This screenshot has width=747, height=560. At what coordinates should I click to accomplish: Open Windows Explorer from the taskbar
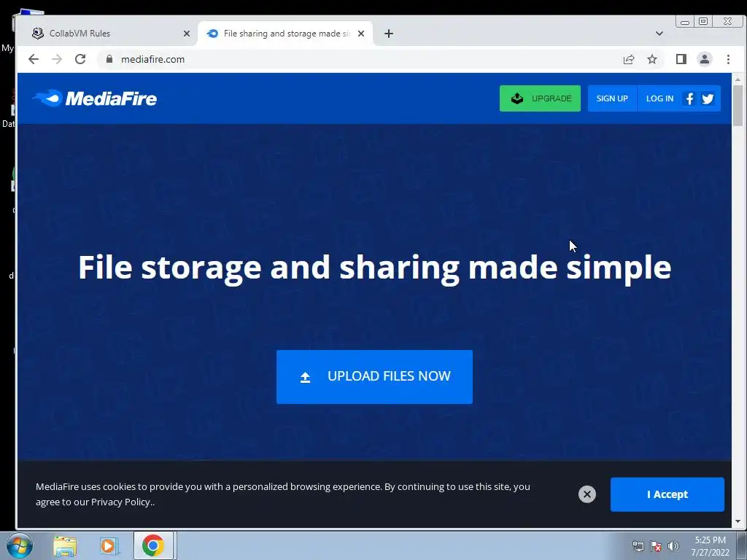click(x=65, y=545)
